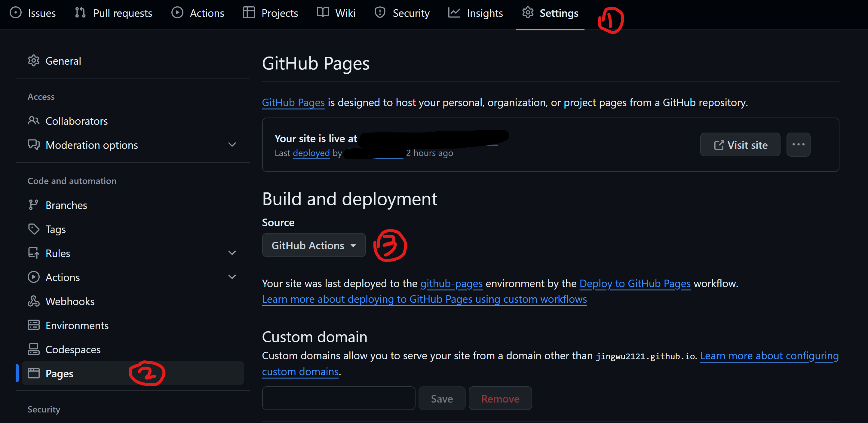Click the Tags label icon
868x423 pixels.
pos(33,229)
